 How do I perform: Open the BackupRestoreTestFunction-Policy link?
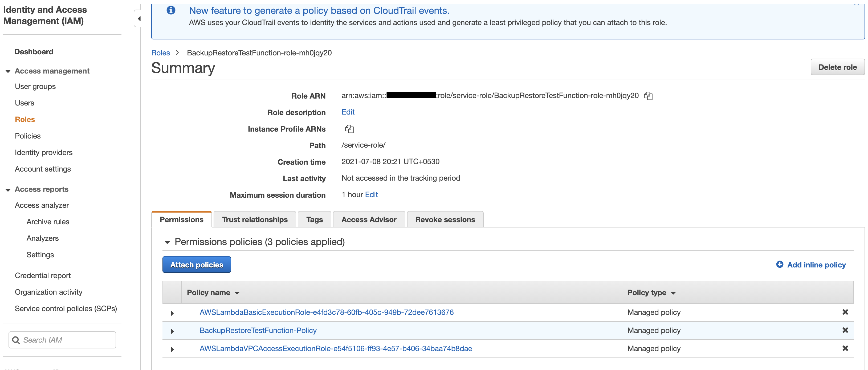point(258,330)
